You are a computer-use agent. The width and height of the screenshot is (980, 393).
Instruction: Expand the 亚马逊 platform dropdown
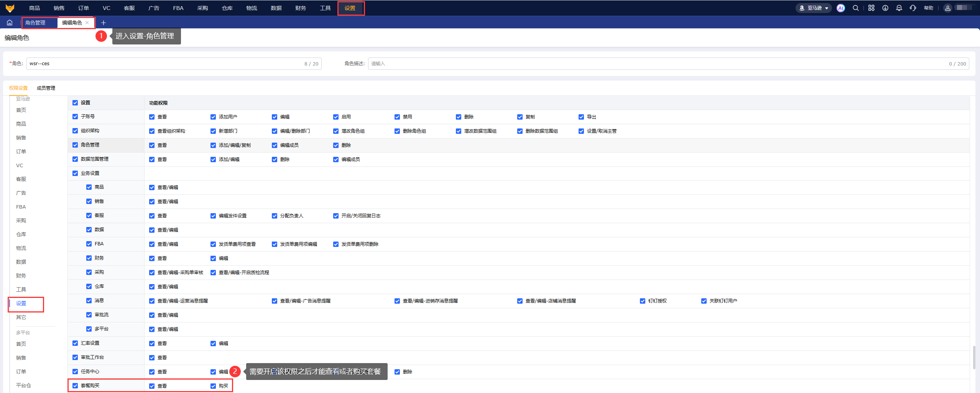(814, 8)
